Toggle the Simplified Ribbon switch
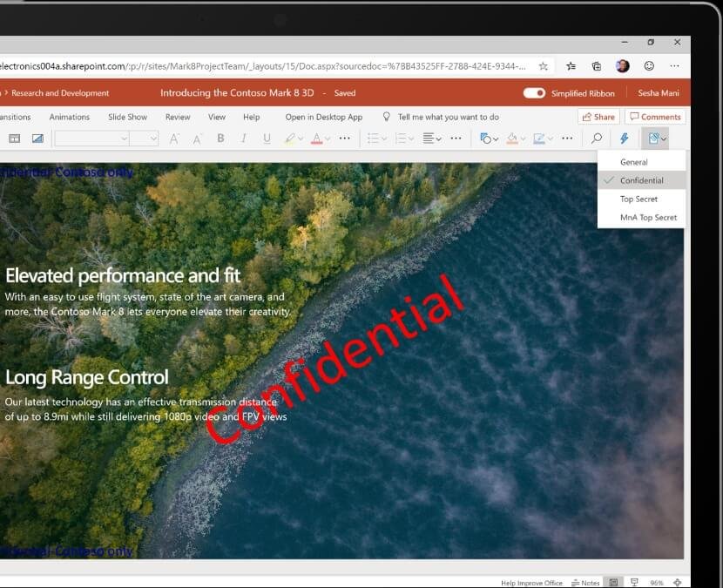Screen dimensions: 723x588 click(534, 93)
